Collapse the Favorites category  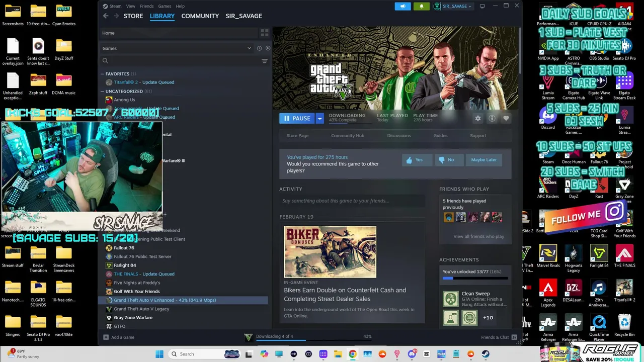pyautogui.click(x=102, y=74)
